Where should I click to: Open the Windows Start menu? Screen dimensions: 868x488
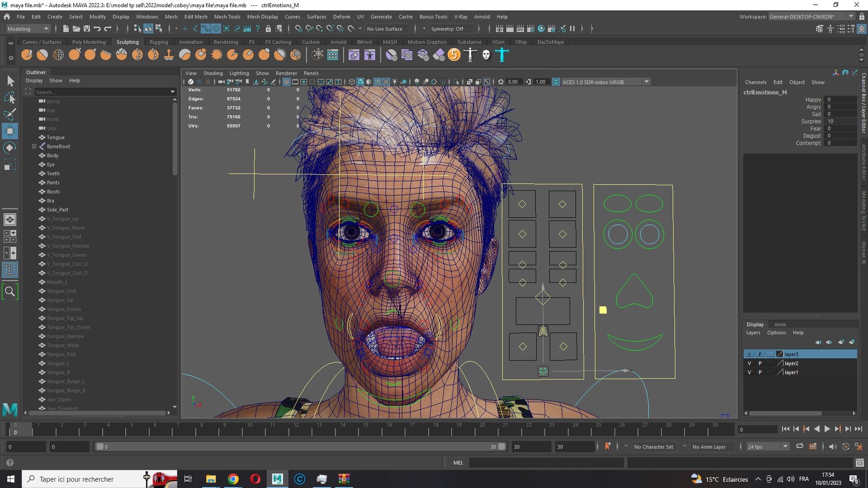pos(11,479)
